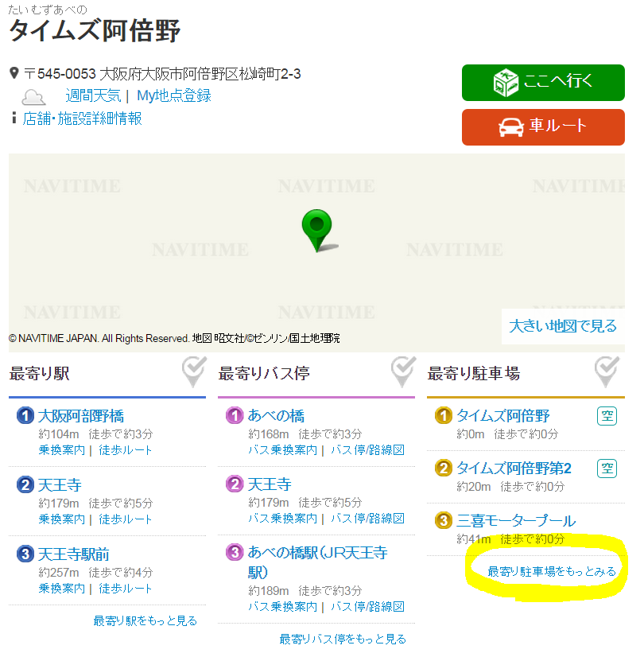Viewport: 644px width, 661px height.
Task: Click the 空 vacancy badge for タイムズ阿倍野第2
Action: point(607,469)
